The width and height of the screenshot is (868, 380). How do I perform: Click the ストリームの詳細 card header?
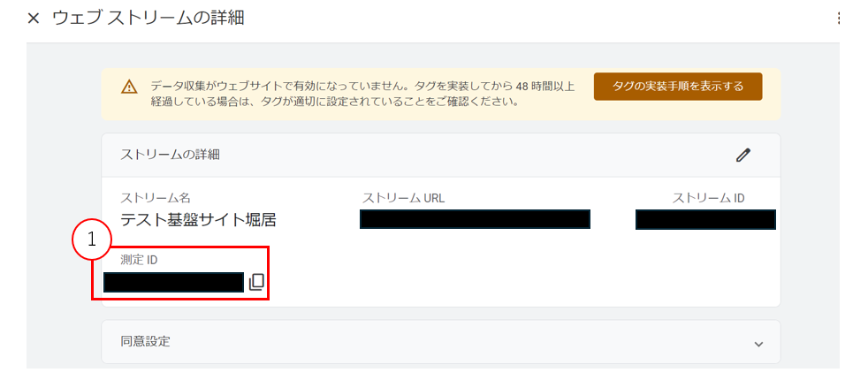pyautogui.click(x=441, y=155)
